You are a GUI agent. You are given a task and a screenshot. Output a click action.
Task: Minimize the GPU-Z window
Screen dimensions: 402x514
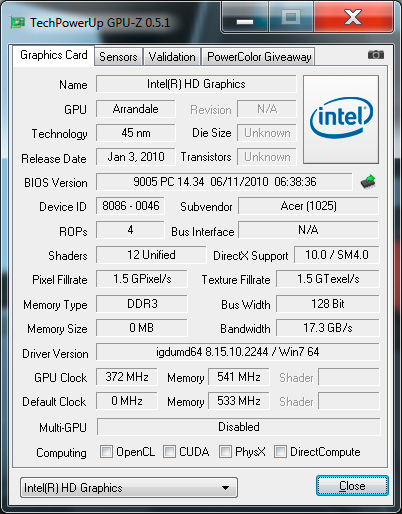tap(245, 17)
